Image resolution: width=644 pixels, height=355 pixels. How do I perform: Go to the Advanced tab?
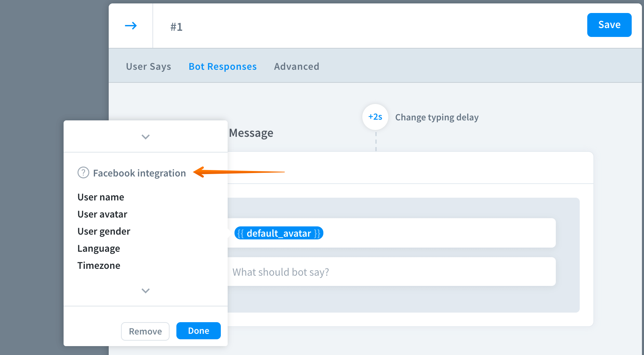296,66
